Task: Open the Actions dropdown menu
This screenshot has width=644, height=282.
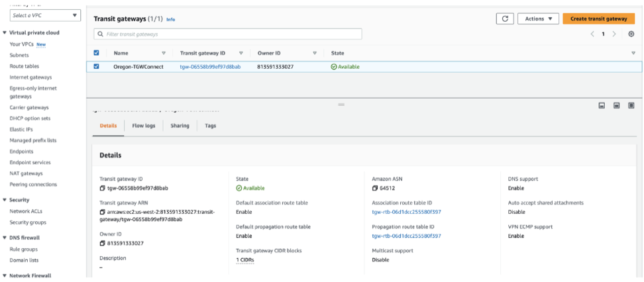Action: pos(537,19)
